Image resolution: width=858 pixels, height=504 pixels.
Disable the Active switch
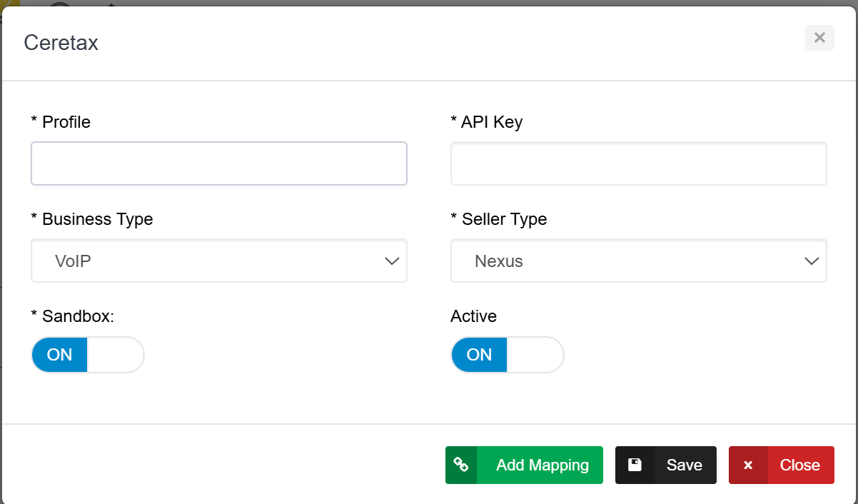point(508,355)
